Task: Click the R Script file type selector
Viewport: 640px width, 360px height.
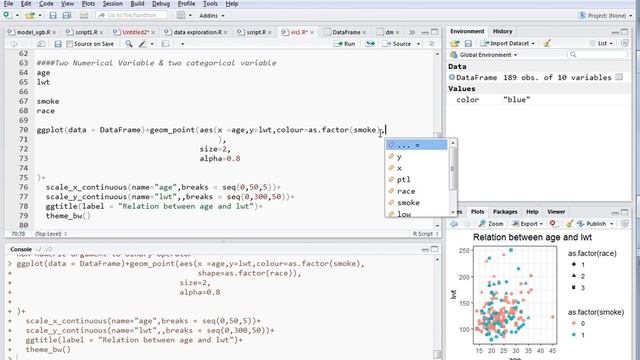Action: [425, 234]
